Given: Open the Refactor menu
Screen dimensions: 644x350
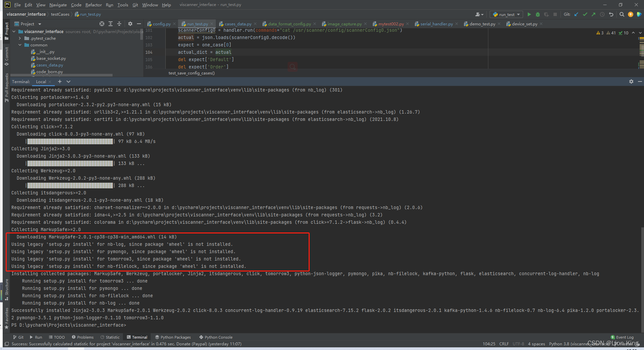Looking at the screenshot, I should tap(94, 5).
